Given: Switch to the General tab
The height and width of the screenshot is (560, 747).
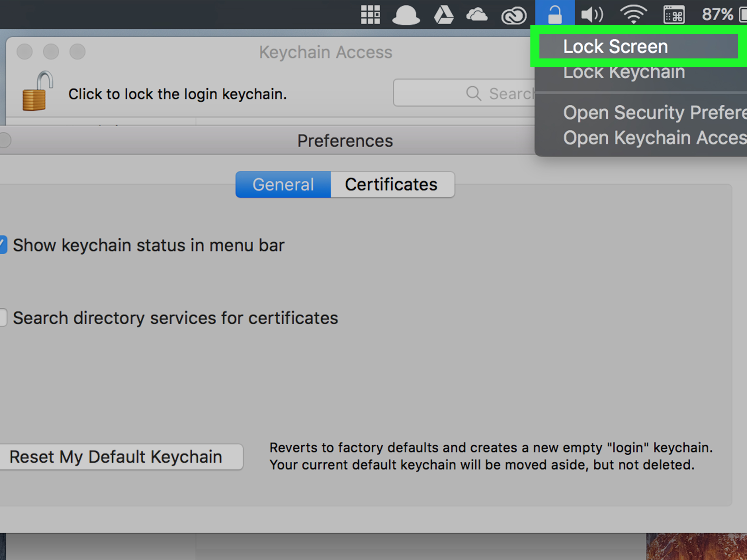Looking at the screenshot, I should click(283, 184).
